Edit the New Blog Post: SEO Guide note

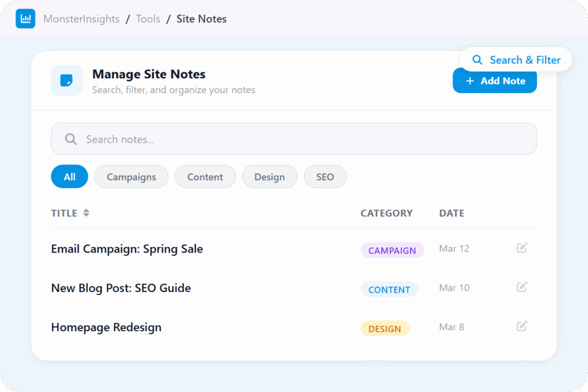point(521,287)
